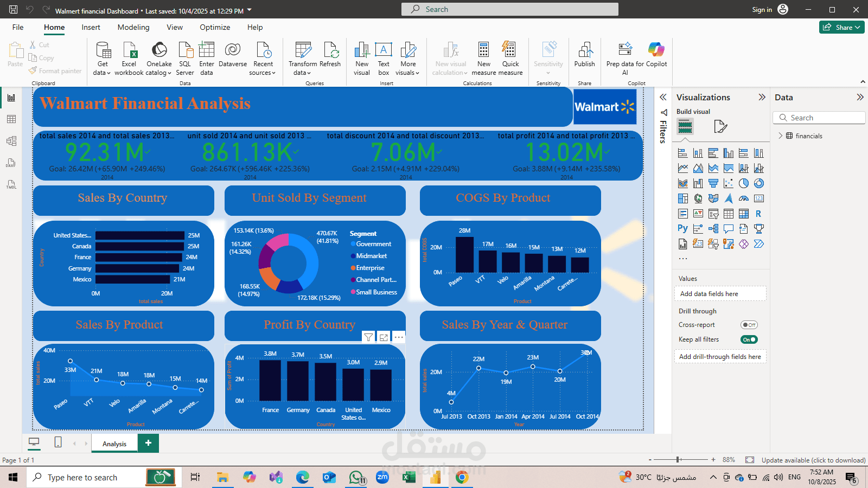The height and width of the screenshot is (488, 868).
Task: Collapse the Visualizations pane
Action: (762, 97)
